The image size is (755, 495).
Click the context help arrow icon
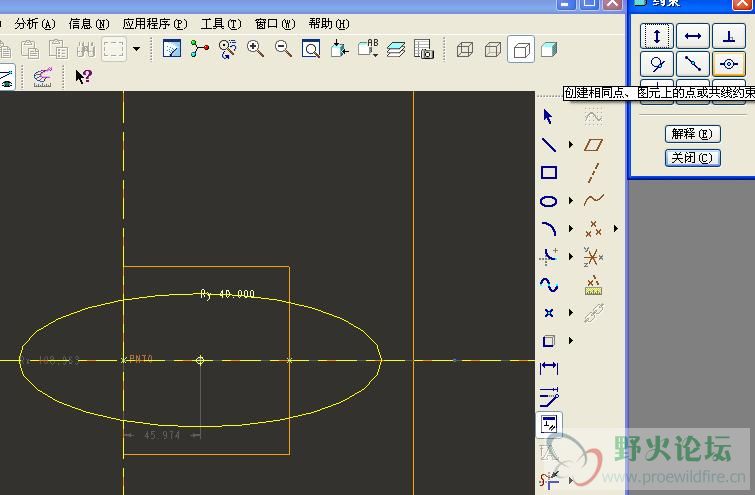(83, 77)
